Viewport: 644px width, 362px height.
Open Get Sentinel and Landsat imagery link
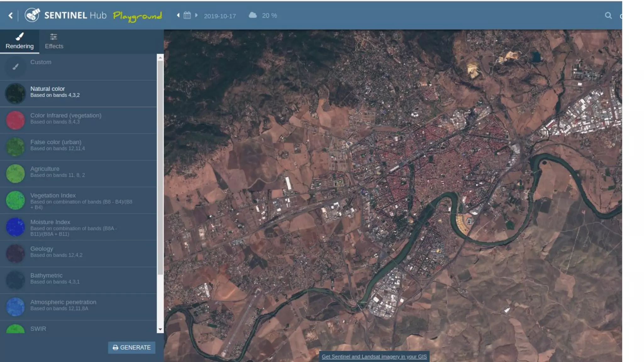click(x=374, y=357)
